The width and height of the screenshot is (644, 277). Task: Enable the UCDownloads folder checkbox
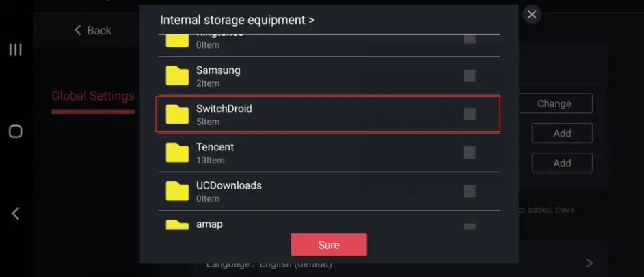pyautogui.click(x=470, y=191)
